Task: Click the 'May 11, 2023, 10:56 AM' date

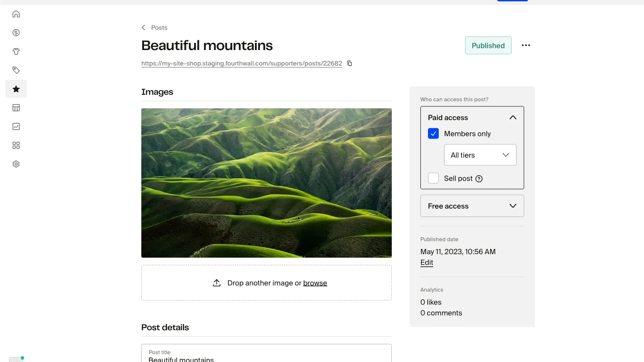Action: coord(458,252)
